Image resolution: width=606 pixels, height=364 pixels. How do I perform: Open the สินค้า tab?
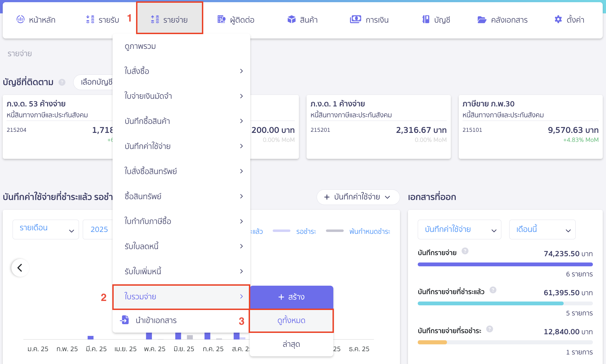coord(302,20)
